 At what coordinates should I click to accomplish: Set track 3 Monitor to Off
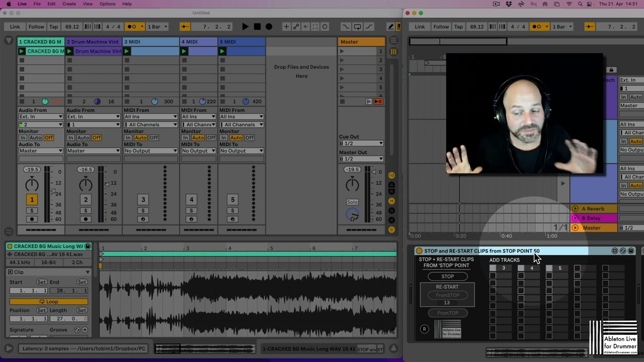154,138
